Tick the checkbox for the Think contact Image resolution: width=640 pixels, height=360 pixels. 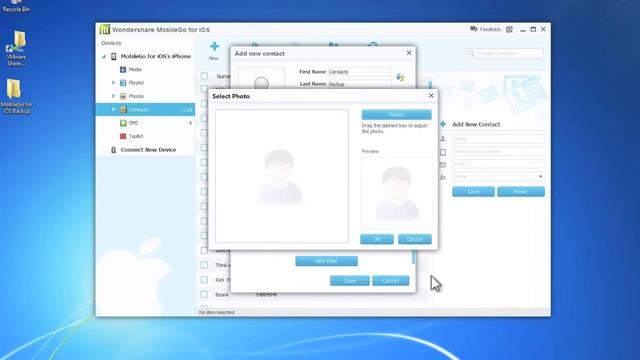click(x=204, y=265)
